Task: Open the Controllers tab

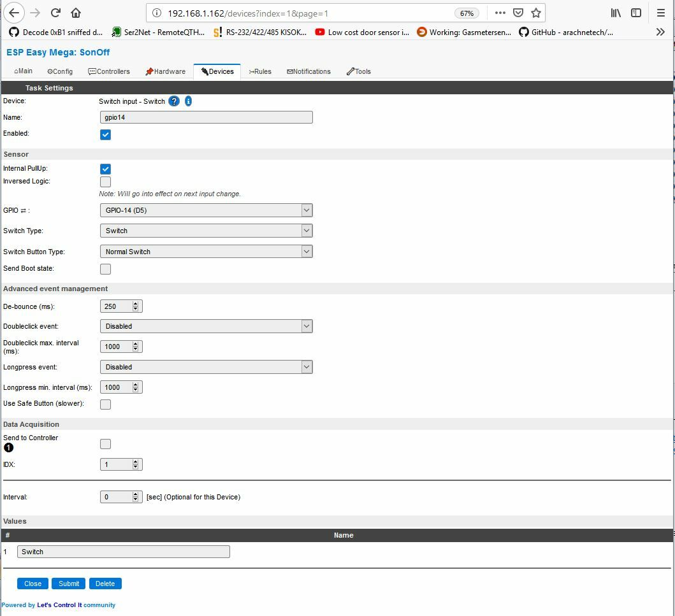Action: tap(109, 71)
